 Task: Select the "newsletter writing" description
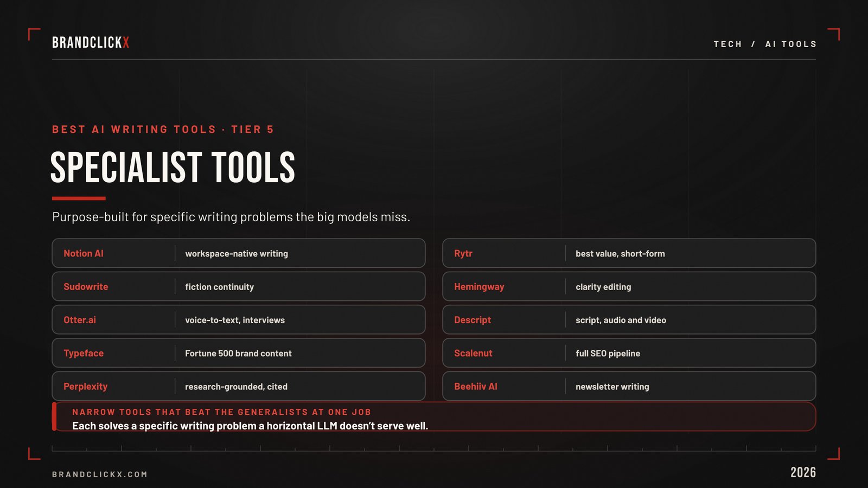(612, 387)
